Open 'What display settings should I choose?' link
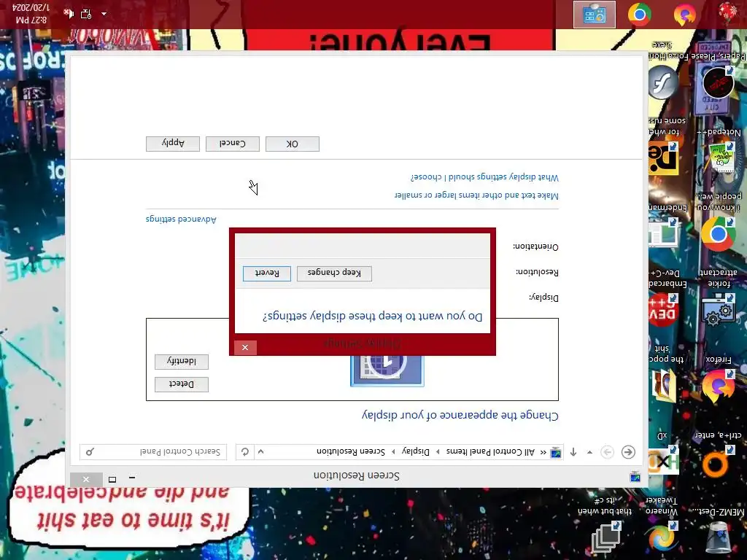This screenshot has height=560, width=747. click(x=484, y=177)
